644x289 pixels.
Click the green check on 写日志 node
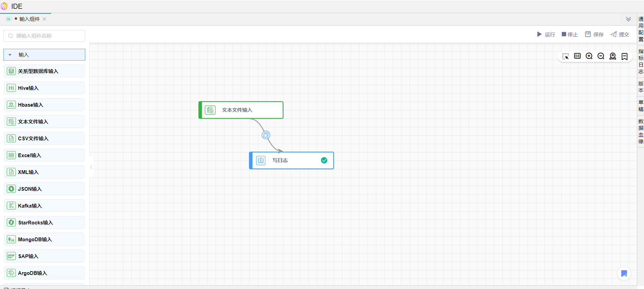click(324, 160)
